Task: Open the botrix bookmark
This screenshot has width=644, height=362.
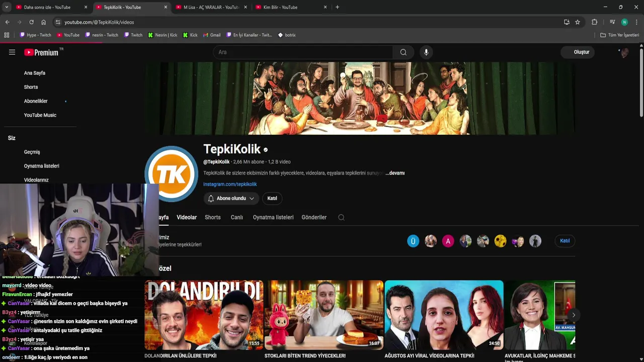Action: [287, 35]
